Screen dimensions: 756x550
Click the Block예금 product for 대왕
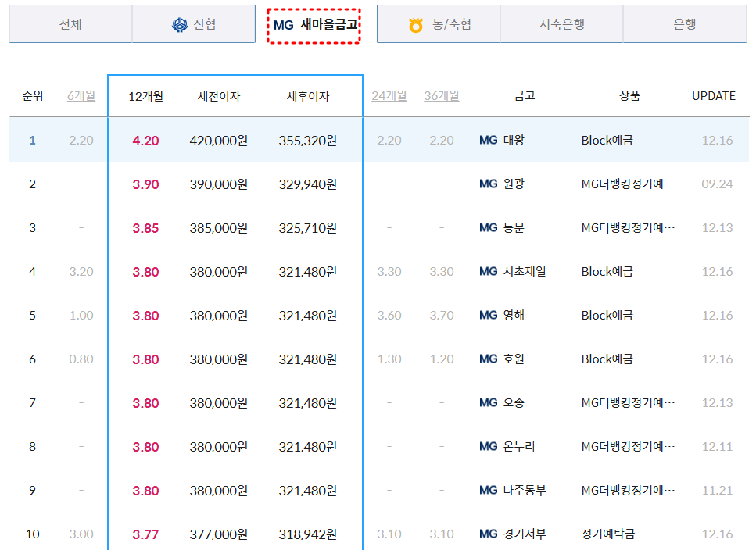tap(607, 140)
